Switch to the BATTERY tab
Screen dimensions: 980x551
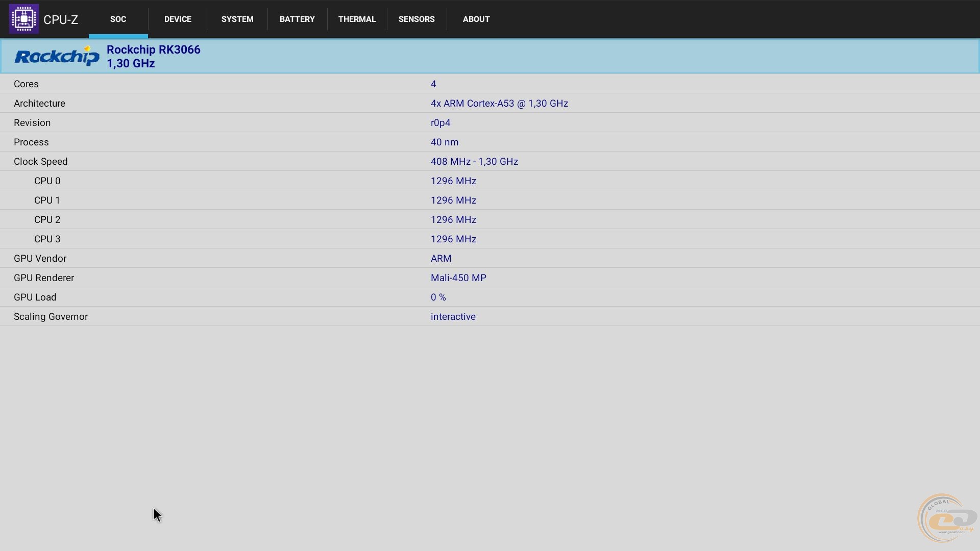coord(297,19)
